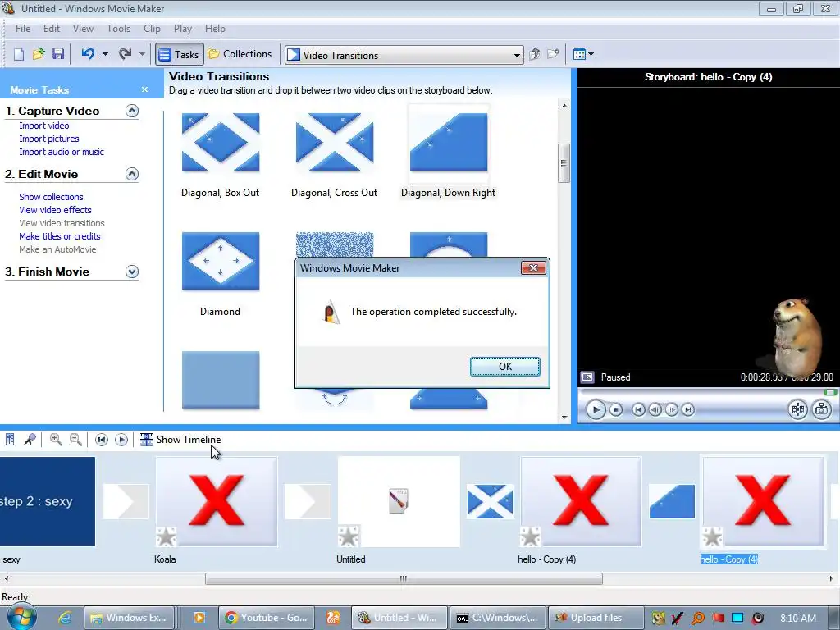Open the Video Transitions collection combo box
Viewport: 840px width, 630px height.
pos(404,55)
